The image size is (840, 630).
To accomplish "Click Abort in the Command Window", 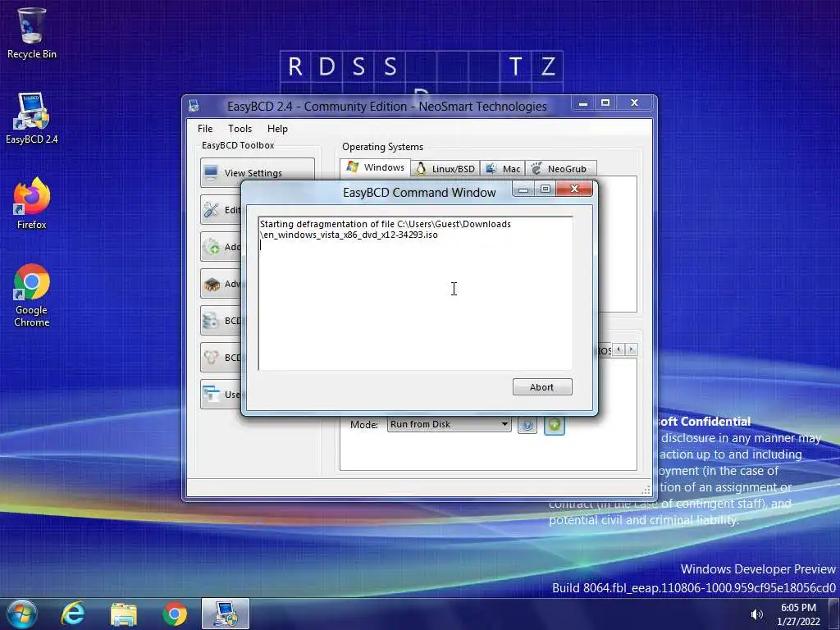I will pyautogui.click(x=542, y=387).
